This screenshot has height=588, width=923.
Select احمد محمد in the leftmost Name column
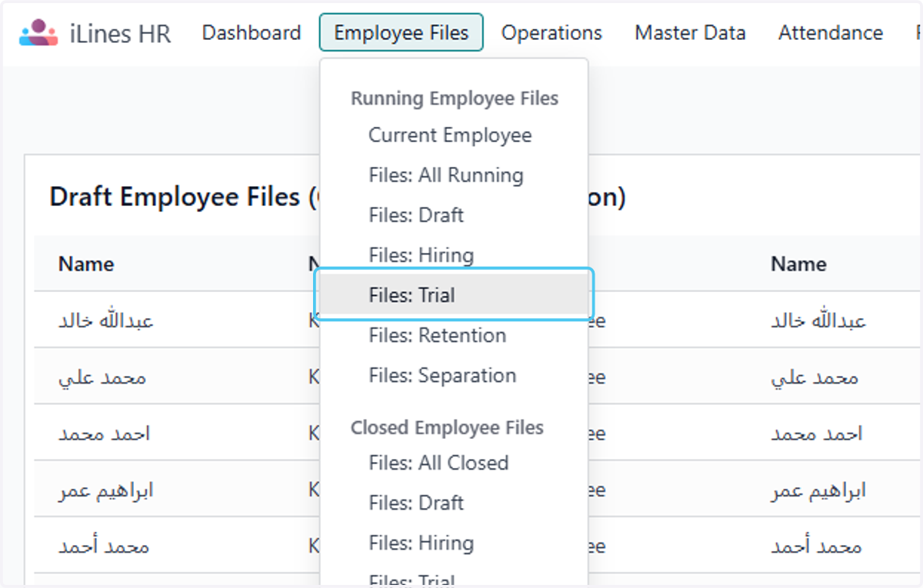coord(104,434)
